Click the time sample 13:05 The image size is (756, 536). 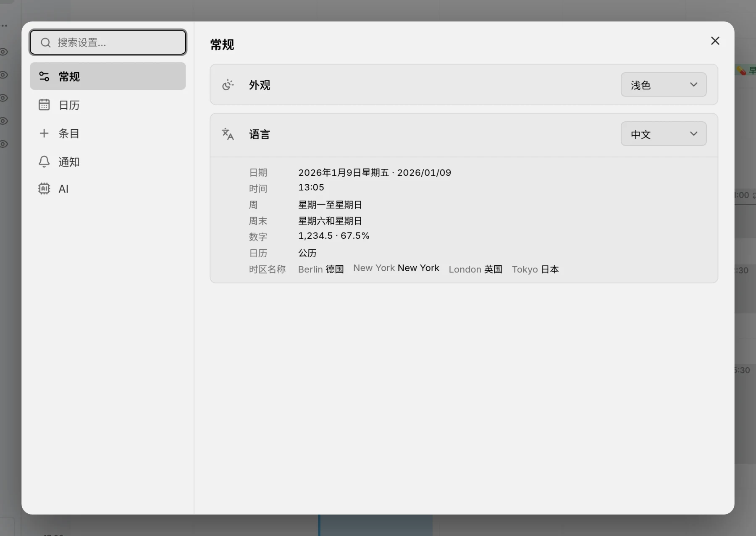(311, 187)
